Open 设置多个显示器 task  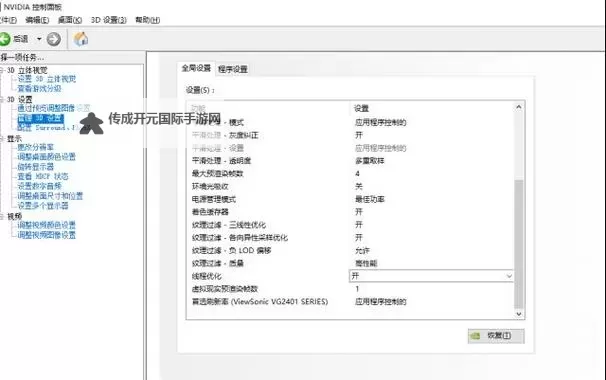[43, 205]
